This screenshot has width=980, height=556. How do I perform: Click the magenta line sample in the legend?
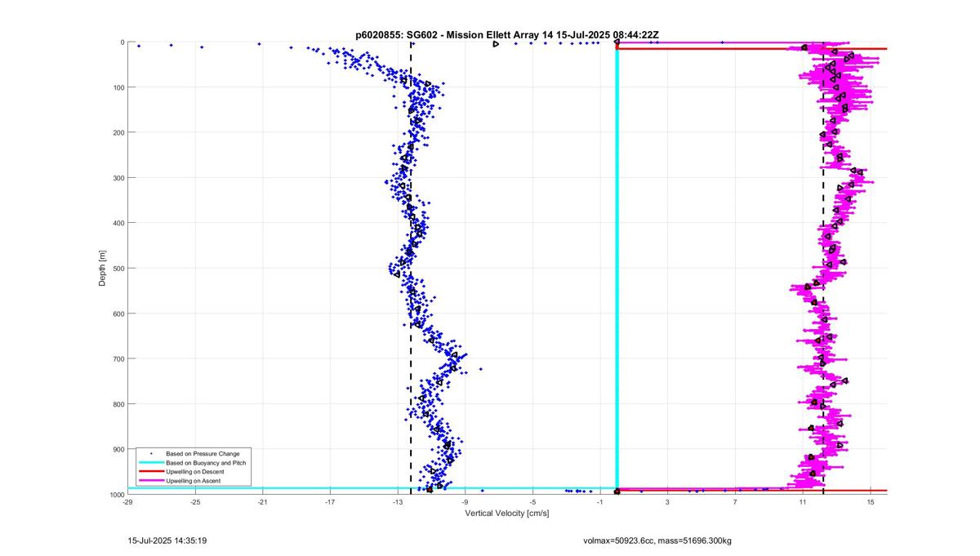click(151, 482)
